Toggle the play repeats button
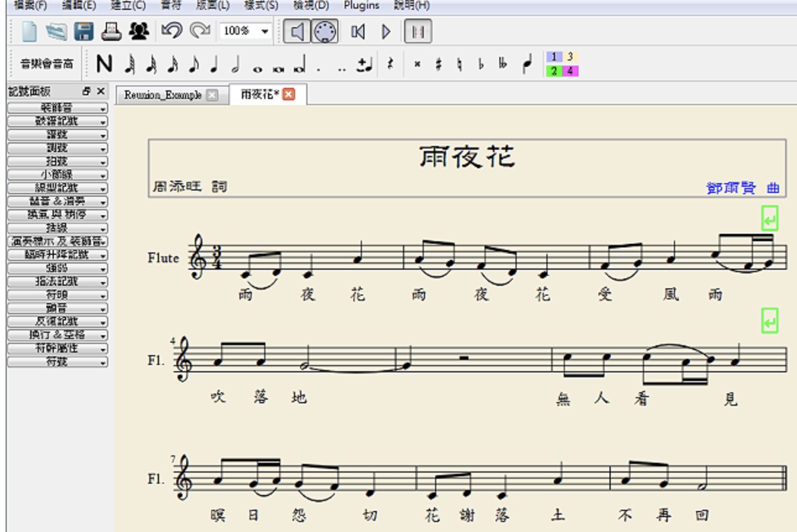797x532 pixels. [x=418, y=32]
